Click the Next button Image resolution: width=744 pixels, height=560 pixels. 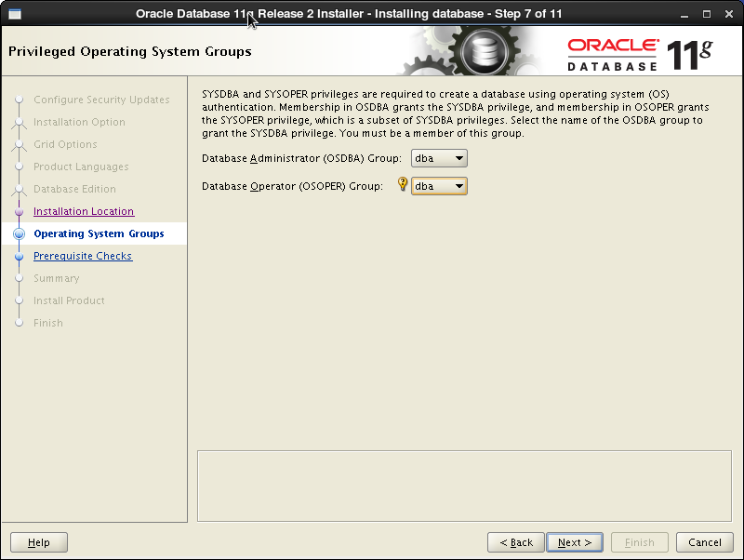tap(575, 542)
